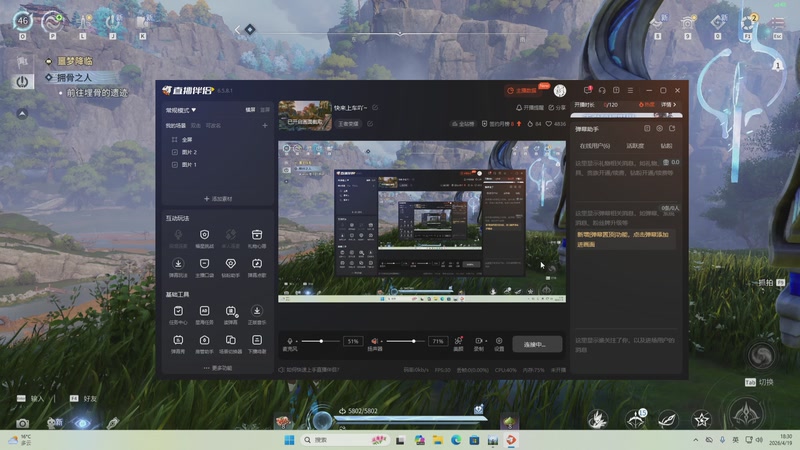Click the user avatar in title bar

[x=560, y=91]
